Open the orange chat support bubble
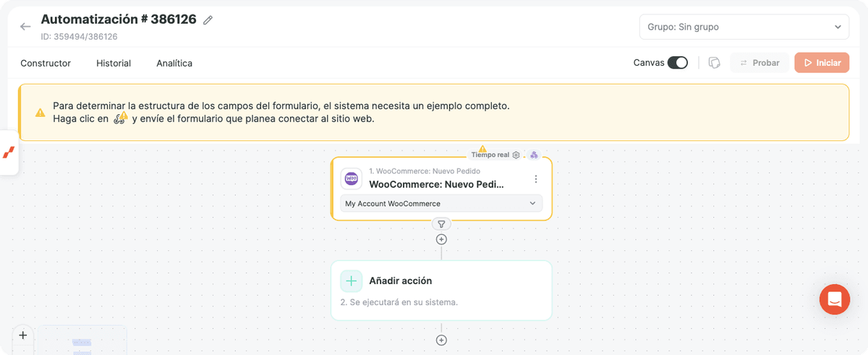Viewport: 868px width, 355px height. [835, 299]
